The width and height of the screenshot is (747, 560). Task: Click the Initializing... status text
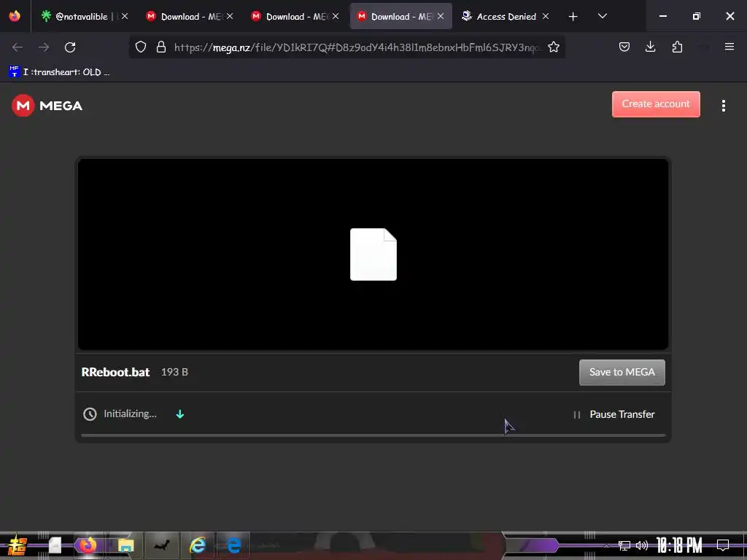click(x=130, y=414)
